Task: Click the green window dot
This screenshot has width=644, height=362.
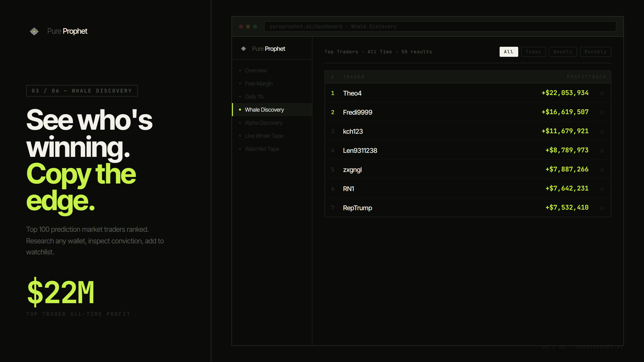Action: 255,27
